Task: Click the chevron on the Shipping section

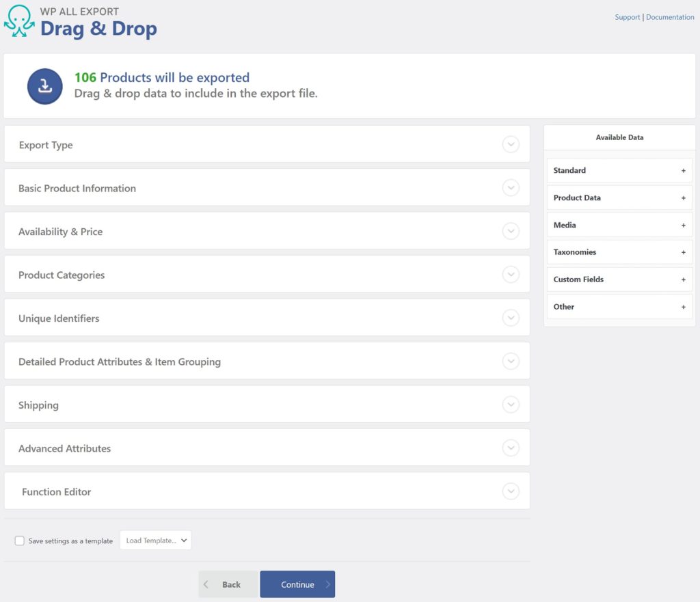Action: [x=511, y=405]
